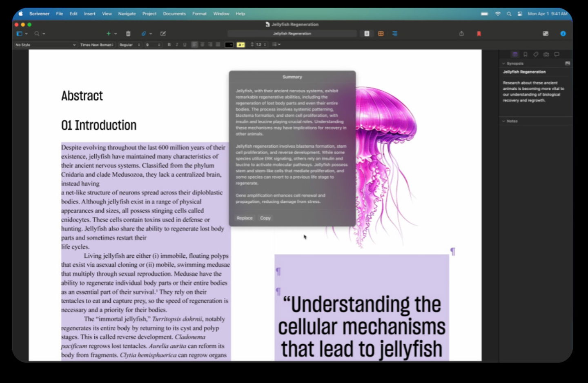Open Times New Roman font dropdown
Viewport: 588px width, 383px height.
pyautogui.click(x=97, y=44)
